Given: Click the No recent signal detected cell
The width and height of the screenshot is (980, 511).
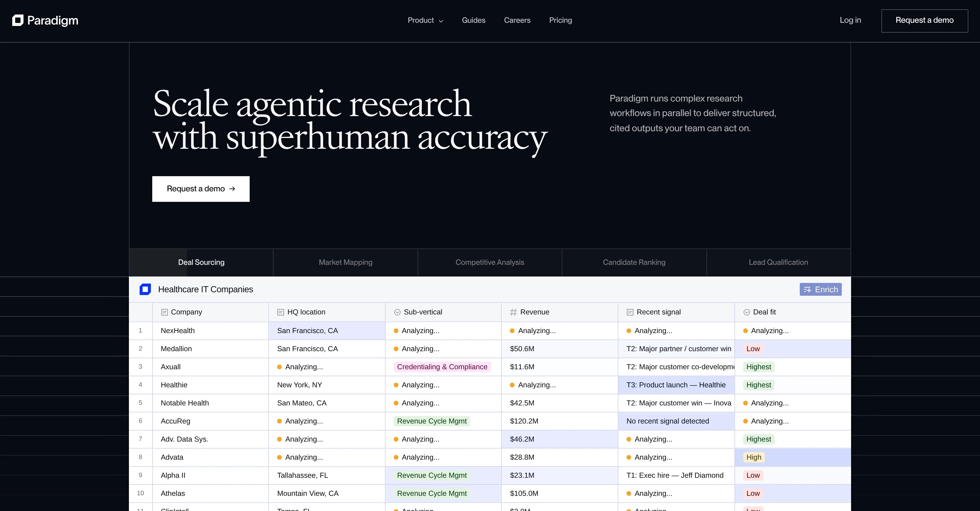Looking at the screenshot, I should 676,421.
